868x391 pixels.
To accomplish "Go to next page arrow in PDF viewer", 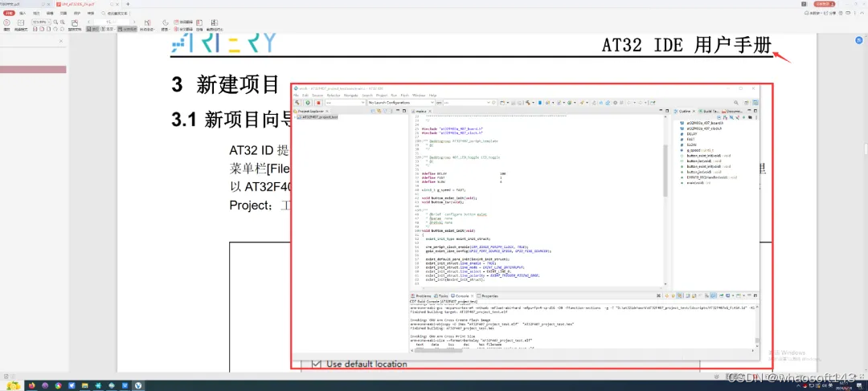I will tap(134, 22).
